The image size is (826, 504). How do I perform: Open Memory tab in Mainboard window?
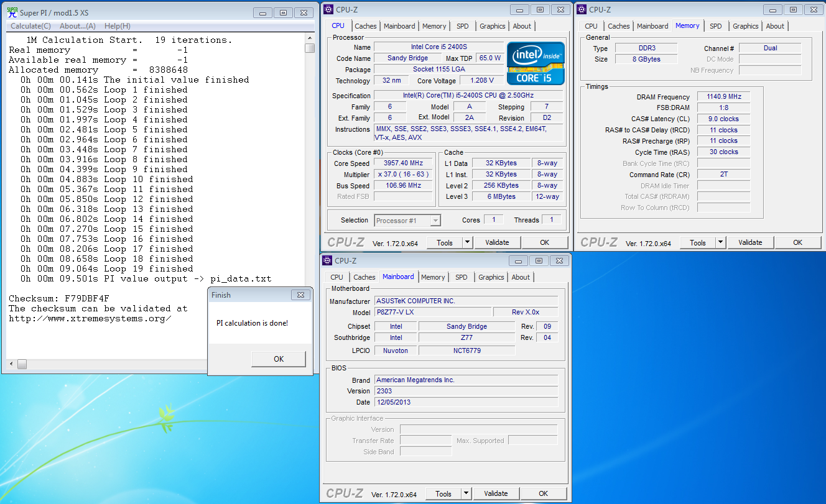433,277
